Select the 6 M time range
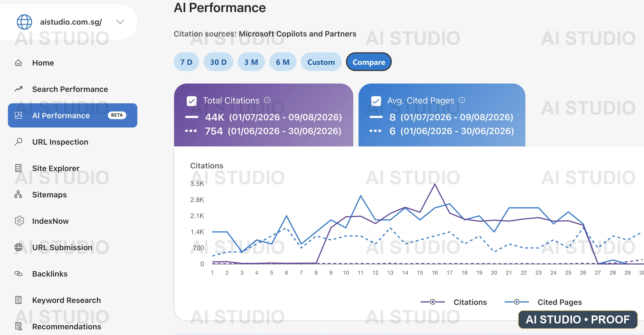Screen dimensions: 644x335 coord(283,62)
